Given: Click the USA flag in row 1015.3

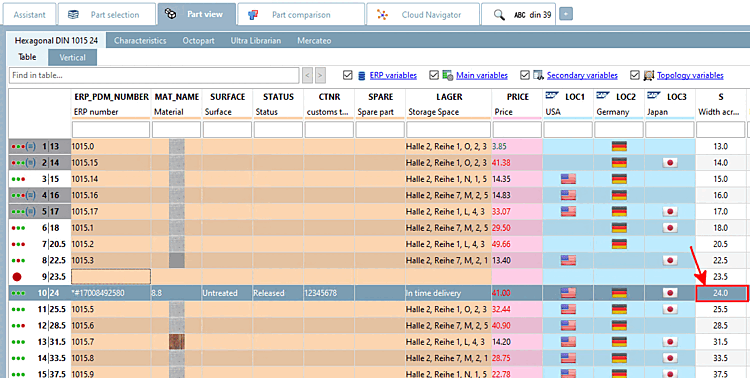Looking at the screenshot, I should [568, 260].
